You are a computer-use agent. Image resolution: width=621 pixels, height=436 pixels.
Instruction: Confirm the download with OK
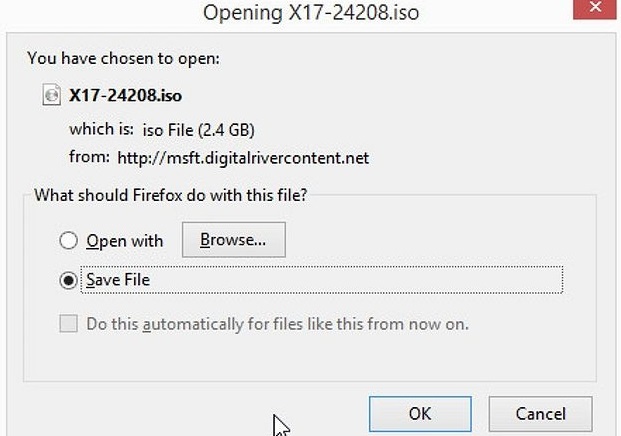pyautogui.click(x=420, y=414)
